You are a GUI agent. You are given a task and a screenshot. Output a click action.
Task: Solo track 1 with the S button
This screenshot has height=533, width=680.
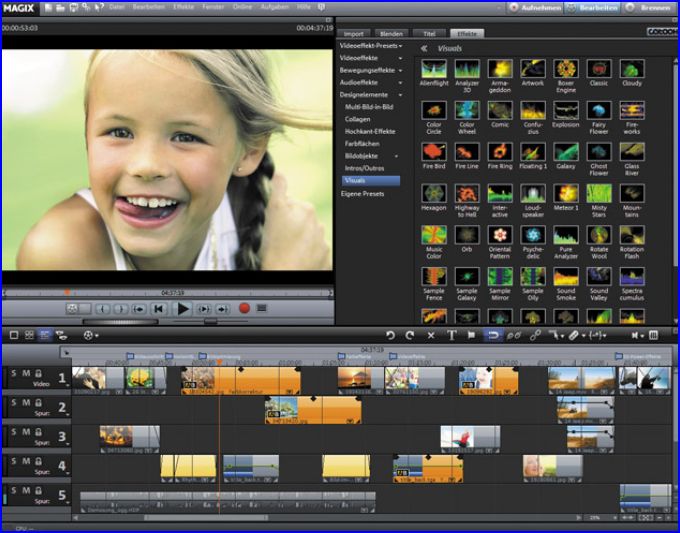13,373
